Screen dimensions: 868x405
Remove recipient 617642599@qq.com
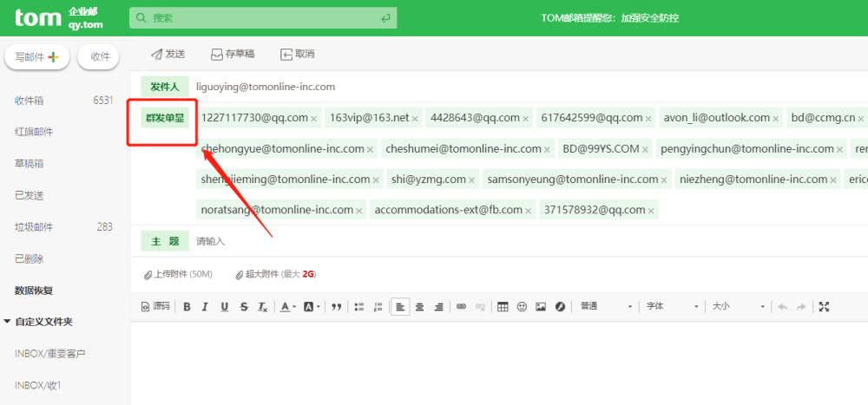point(648,119)
